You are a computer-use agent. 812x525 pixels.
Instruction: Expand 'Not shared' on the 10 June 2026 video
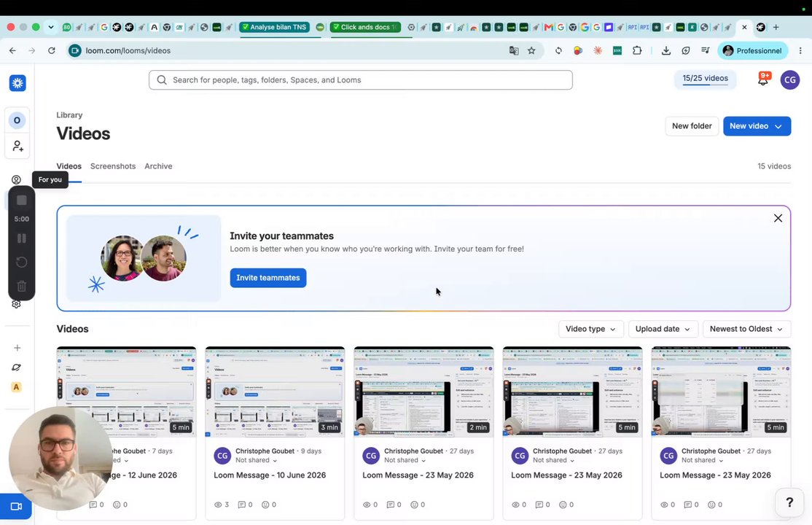[257, 460]
